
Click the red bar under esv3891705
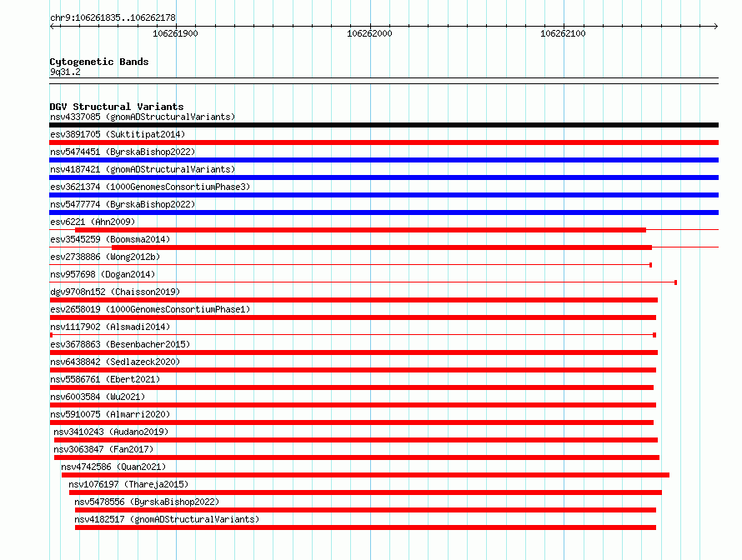click(x=384, y=142)
